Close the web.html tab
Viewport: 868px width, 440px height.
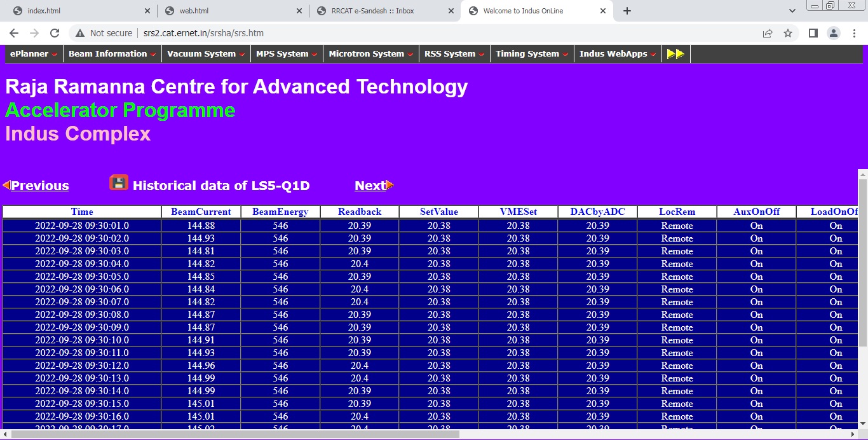(299, 11)
